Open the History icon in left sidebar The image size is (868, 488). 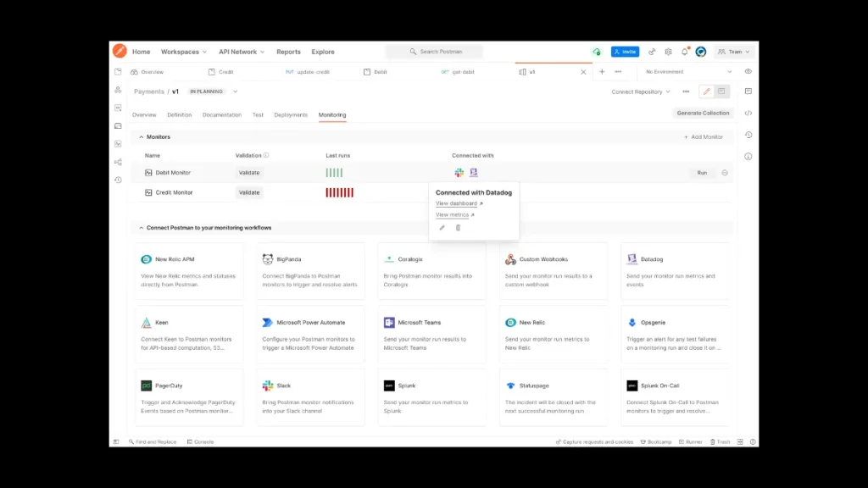[x=118, y=180]
